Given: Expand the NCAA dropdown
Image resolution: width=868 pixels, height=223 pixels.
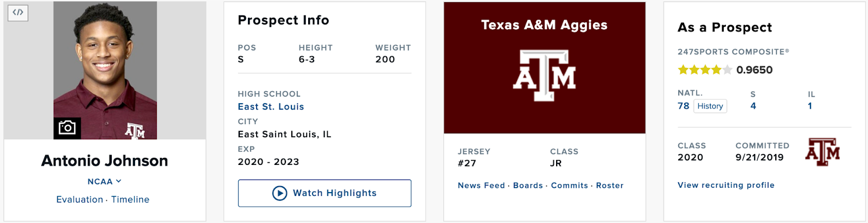Looking at the screenshot, I should click(x=104, y=182).
